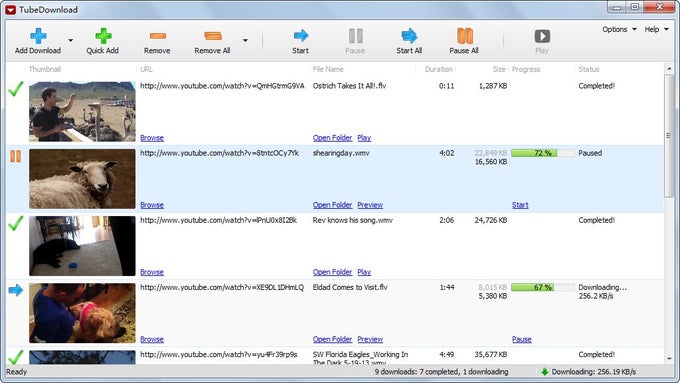Open the Help menu

[656, 29]
